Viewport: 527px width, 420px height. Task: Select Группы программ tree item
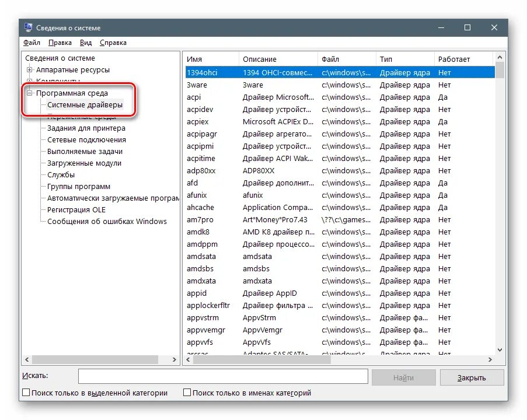79,187
